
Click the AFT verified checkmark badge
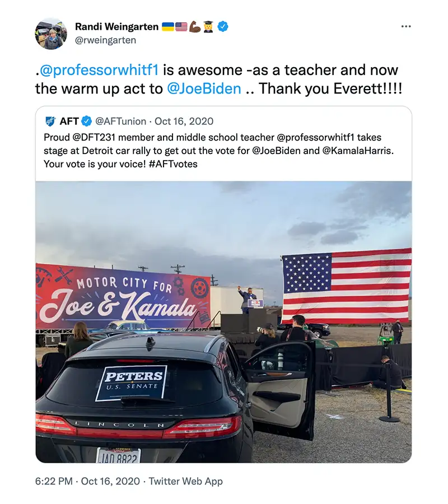tap(86, 121)
